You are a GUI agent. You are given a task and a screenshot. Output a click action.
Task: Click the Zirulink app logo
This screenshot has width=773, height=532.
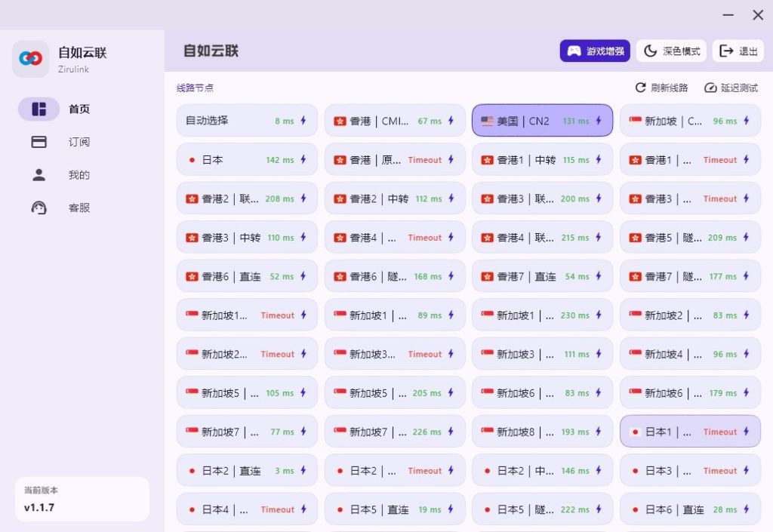[30, 58]
